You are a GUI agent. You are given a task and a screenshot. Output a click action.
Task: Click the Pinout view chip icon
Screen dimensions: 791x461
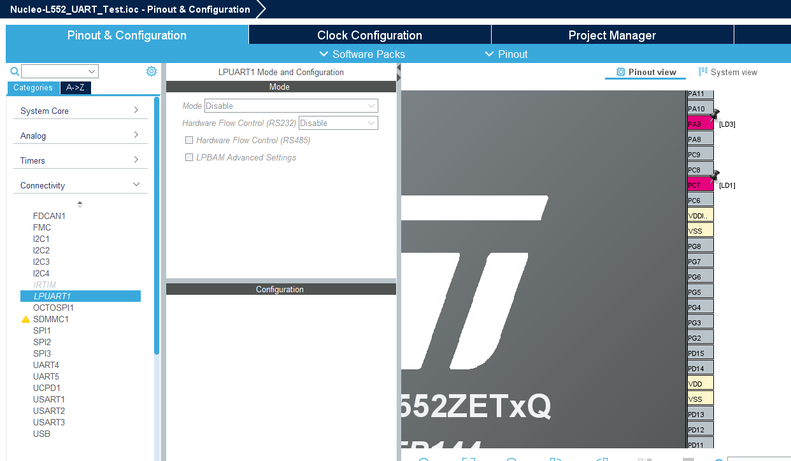click(621, 72)
